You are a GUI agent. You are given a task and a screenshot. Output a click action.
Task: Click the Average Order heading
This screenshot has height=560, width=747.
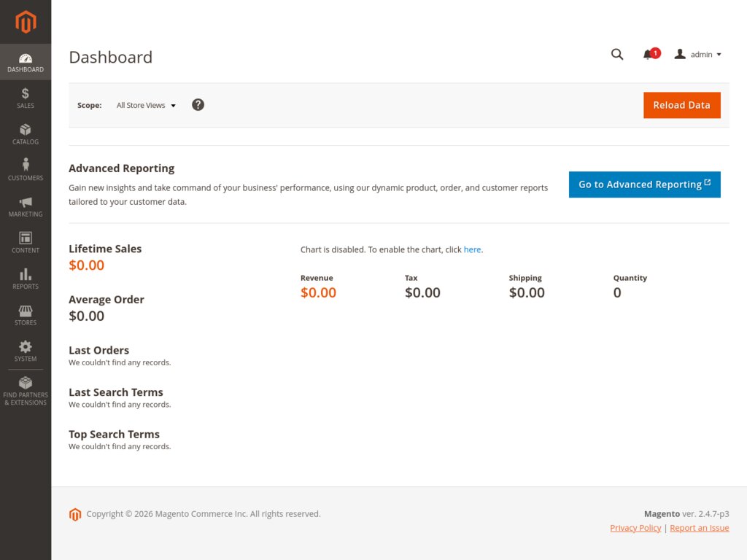[x=107, y=300]
